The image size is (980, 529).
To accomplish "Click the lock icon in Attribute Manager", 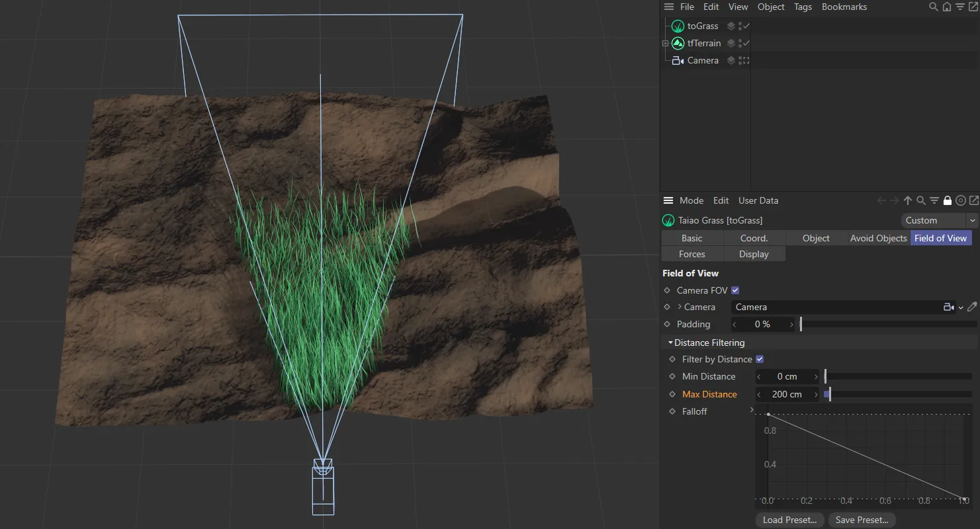I will click(x=948, y=200).
